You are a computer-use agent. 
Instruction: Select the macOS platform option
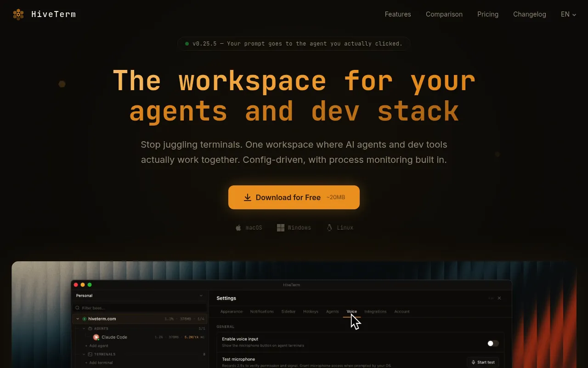click(x=249, y=228)
